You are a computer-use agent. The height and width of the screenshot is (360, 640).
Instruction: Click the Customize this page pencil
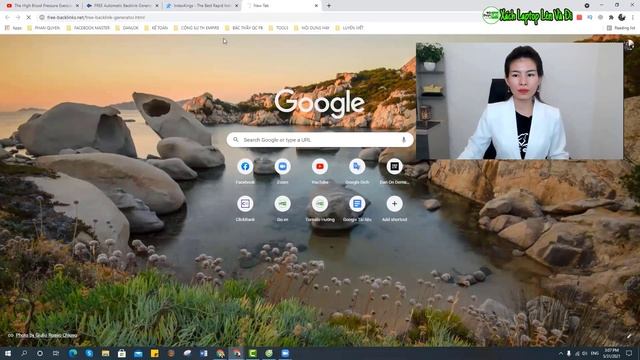coord(629,336)
